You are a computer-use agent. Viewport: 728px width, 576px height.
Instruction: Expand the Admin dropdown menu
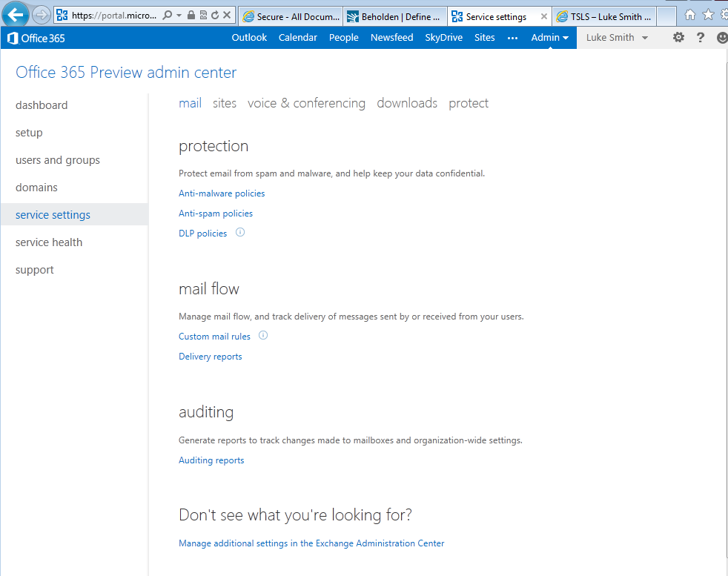[x=549, y=38]
